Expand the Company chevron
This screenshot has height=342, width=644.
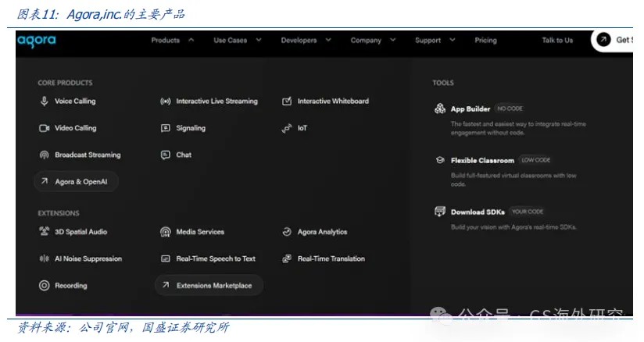[x=392, y=40]
